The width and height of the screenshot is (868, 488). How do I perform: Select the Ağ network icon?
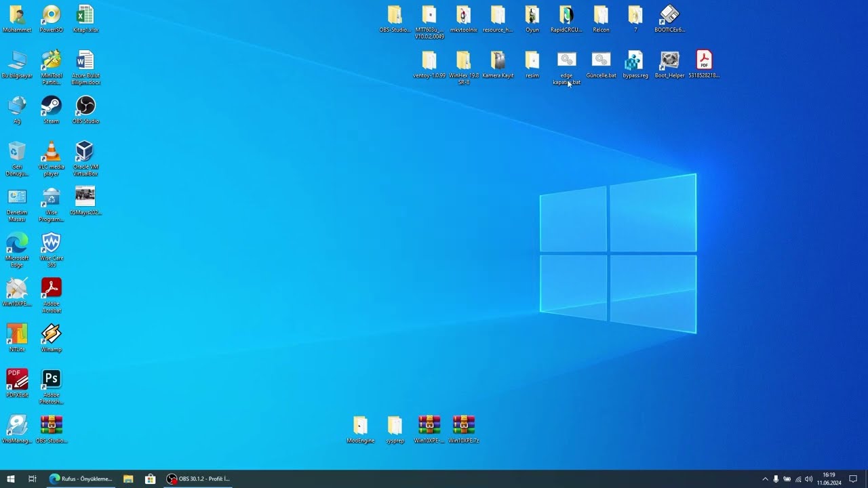17,110
